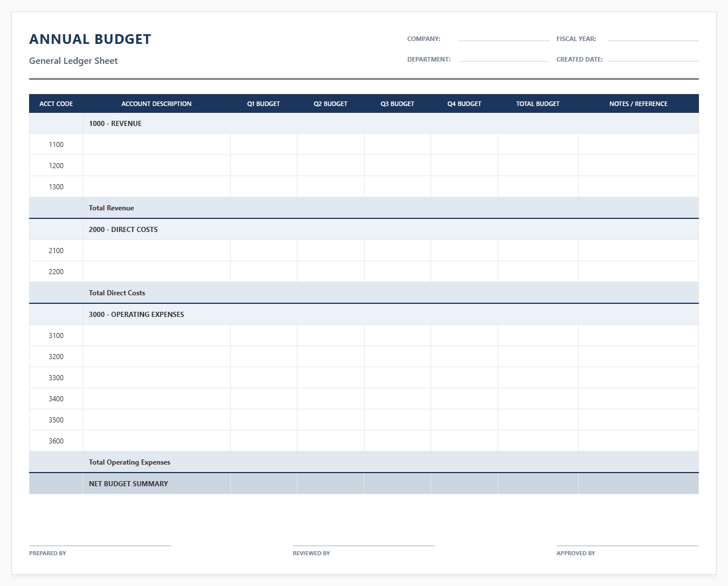The width and height of the screenshot is (728, 586).
Task: Click the description cell for account 3300
Action: pos(157,378)
